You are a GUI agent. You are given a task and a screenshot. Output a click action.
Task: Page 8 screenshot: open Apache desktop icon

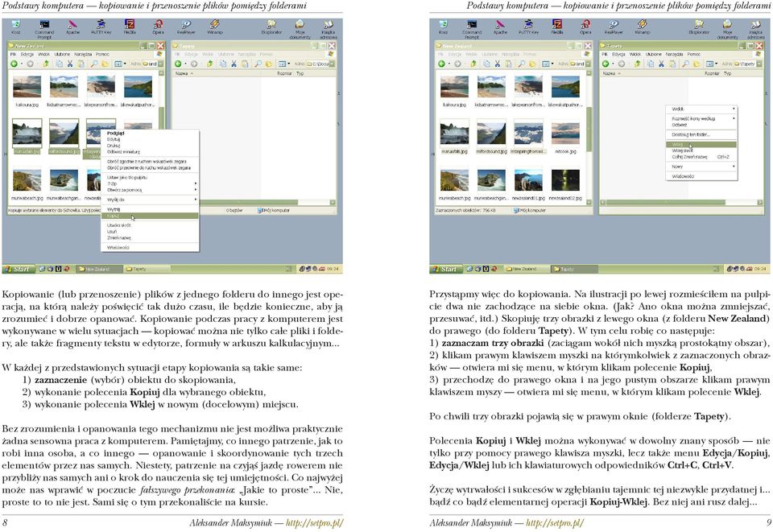(x=72, y=27)
